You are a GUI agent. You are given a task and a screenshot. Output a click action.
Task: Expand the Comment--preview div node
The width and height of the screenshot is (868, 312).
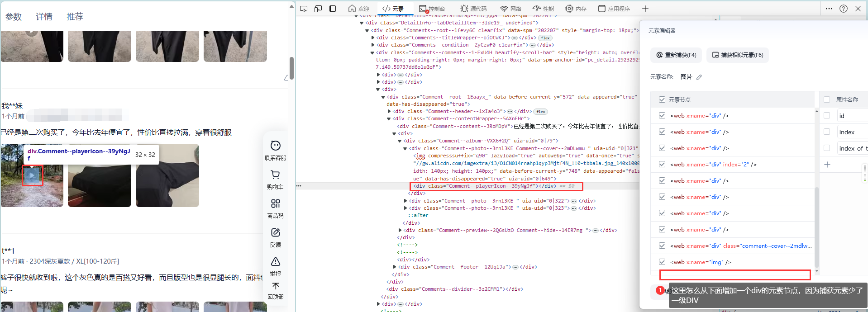point(400,230)
